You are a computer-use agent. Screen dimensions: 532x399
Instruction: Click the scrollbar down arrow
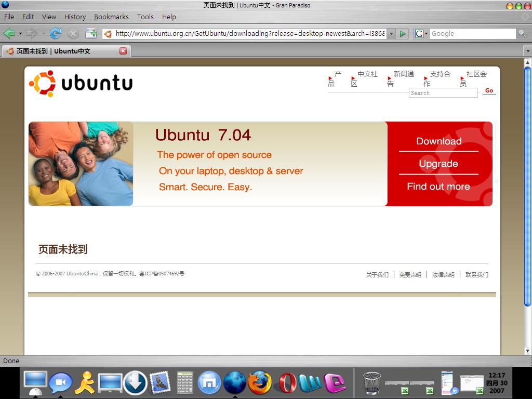pos(527,351)
